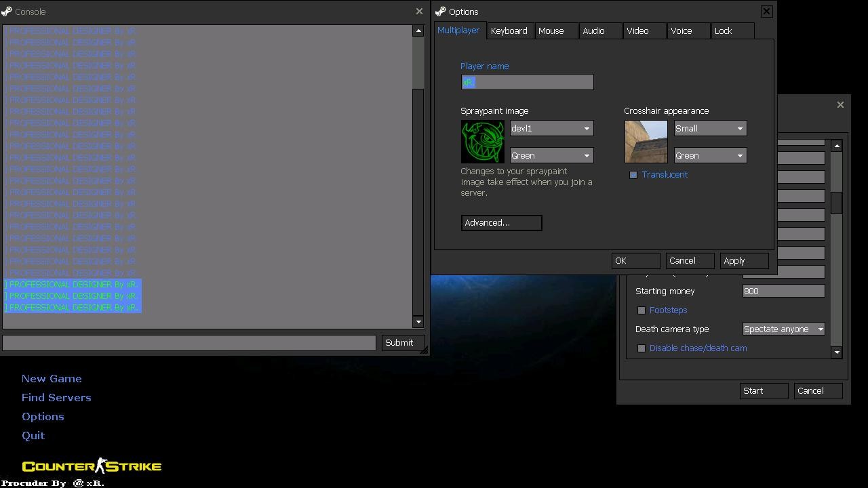Click the Advanced... button
This screenshot has height=488, width=868.
[x=501, y=222]
